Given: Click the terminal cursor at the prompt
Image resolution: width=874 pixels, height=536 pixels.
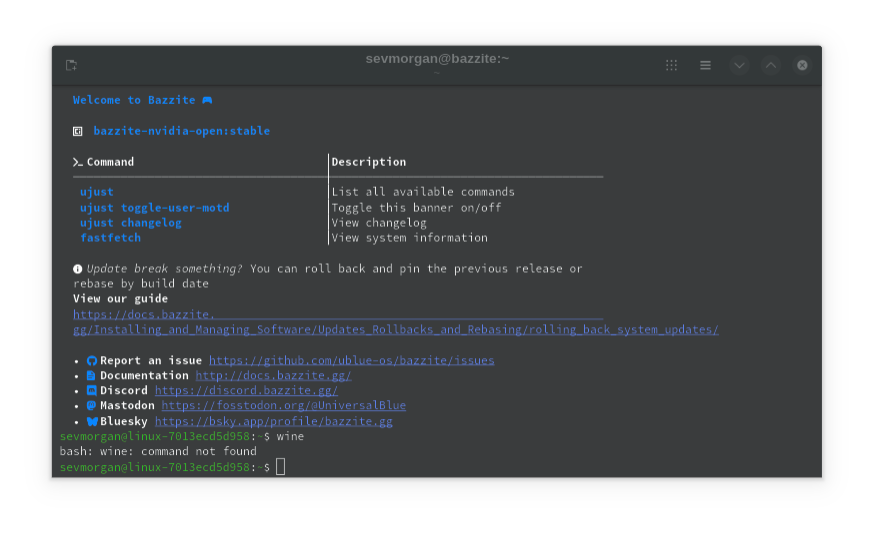Looking at the screenshot, I should [281, 467].
